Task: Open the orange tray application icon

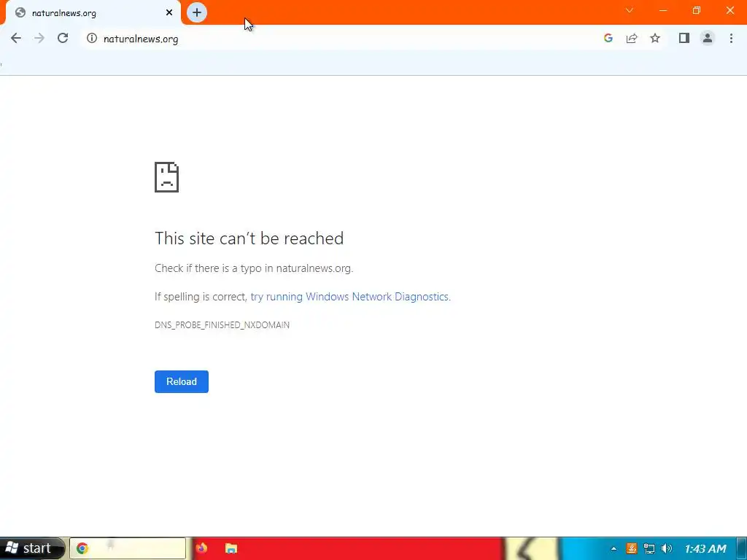Action: [631, 548]
